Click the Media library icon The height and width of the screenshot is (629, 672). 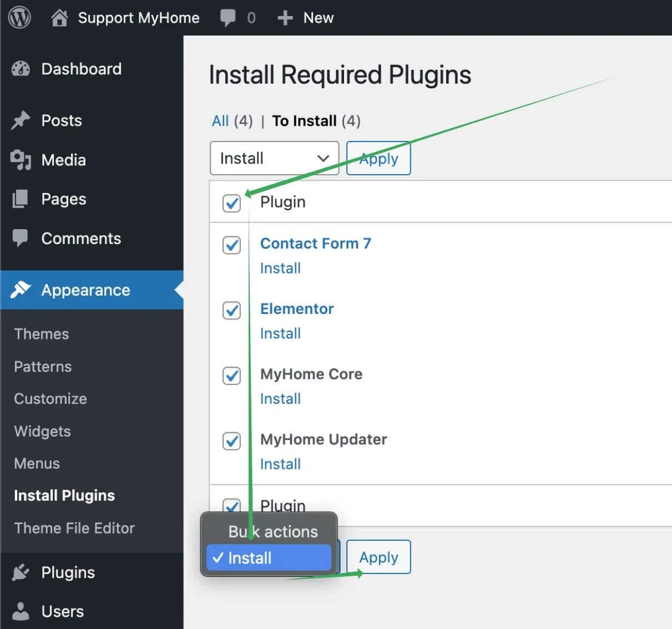[x=21, y=160]
